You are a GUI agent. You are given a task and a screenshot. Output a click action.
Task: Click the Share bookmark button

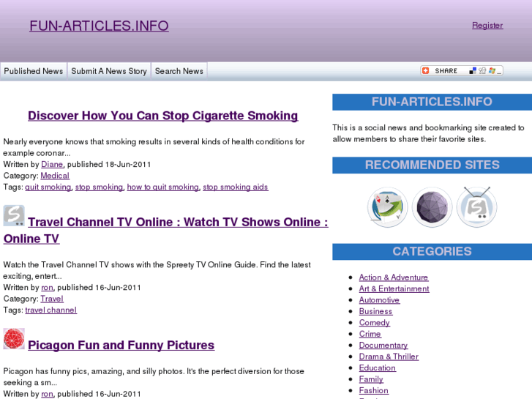coord(462,70)
